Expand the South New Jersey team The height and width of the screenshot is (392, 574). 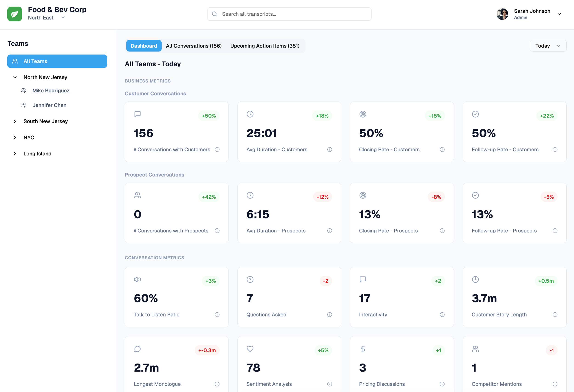tap(15, 121)
